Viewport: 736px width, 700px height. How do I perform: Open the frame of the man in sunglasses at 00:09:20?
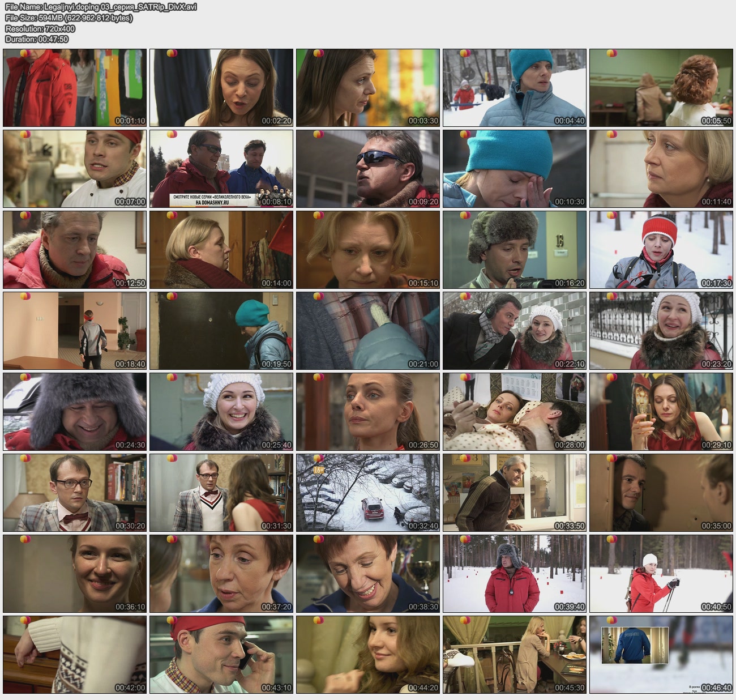click(367, 168)
